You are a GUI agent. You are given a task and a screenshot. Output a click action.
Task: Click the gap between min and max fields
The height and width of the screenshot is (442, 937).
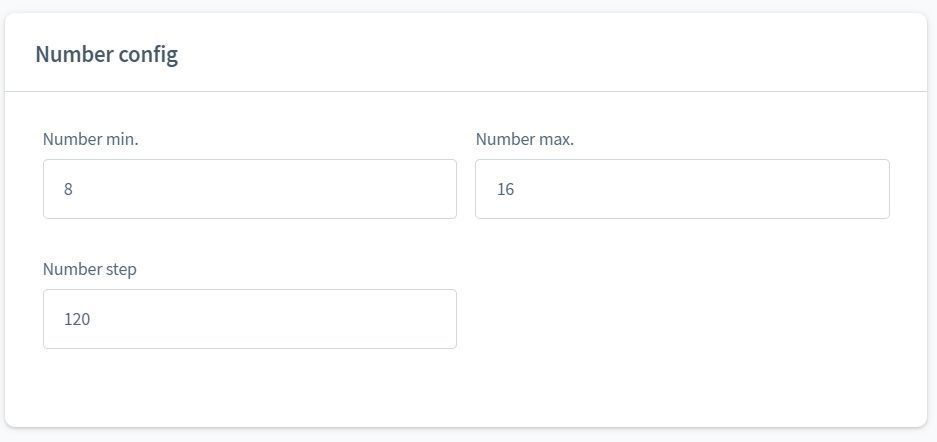[466, 189]
